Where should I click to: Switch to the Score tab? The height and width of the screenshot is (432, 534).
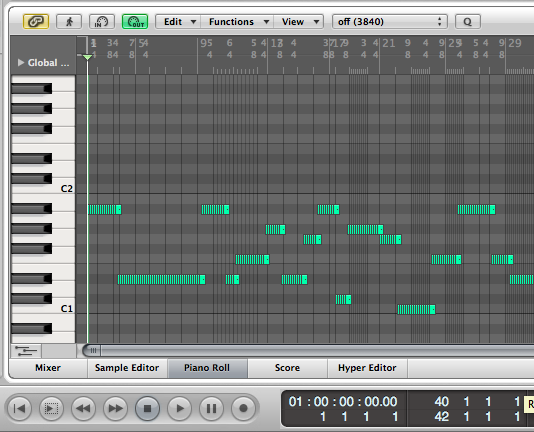(287, 368)
